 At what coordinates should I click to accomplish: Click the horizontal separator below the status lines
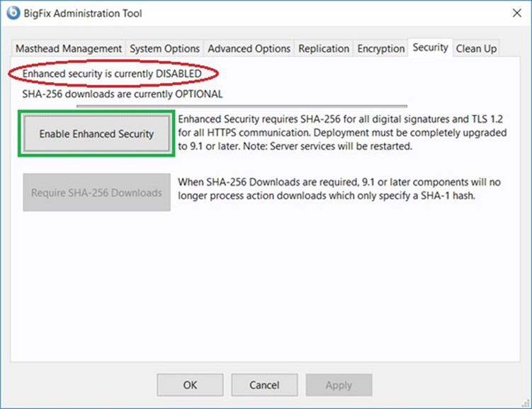click(x=241, y=106)
